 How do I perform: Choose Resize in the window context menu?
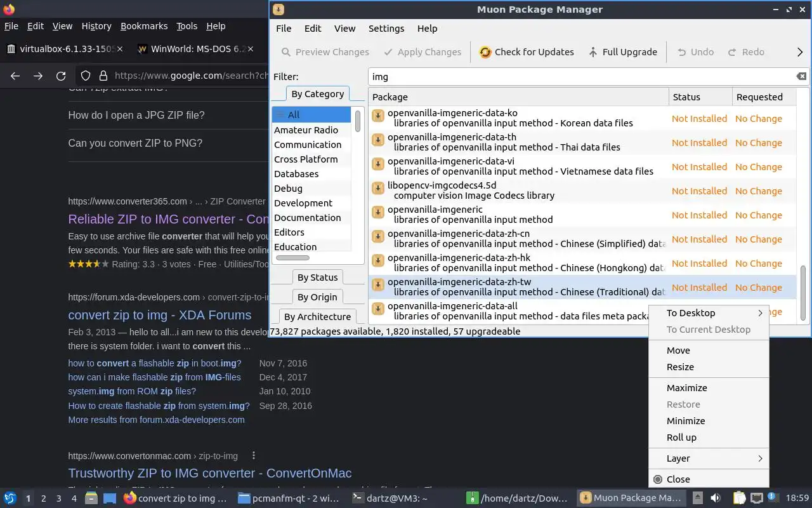pyautogui.click(x=709, y=367)
